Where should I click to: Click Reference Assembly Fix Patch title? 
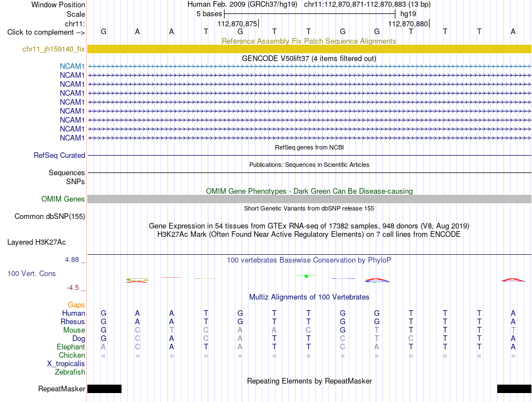pyautogui.click(x=309, y=41)
